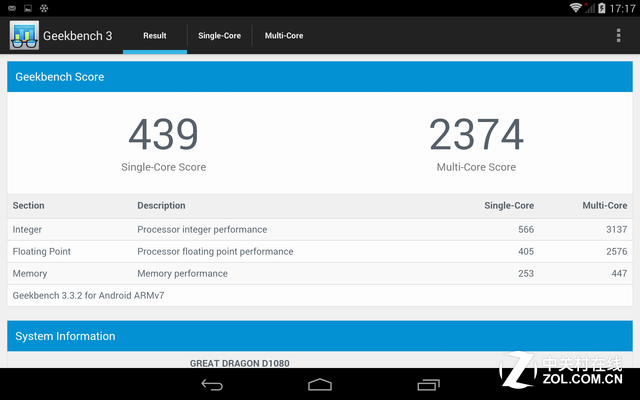Viewport: 640px width, 400px height.
Task: Tap the mail notification icon in status bar
Action: click(12, 8)
